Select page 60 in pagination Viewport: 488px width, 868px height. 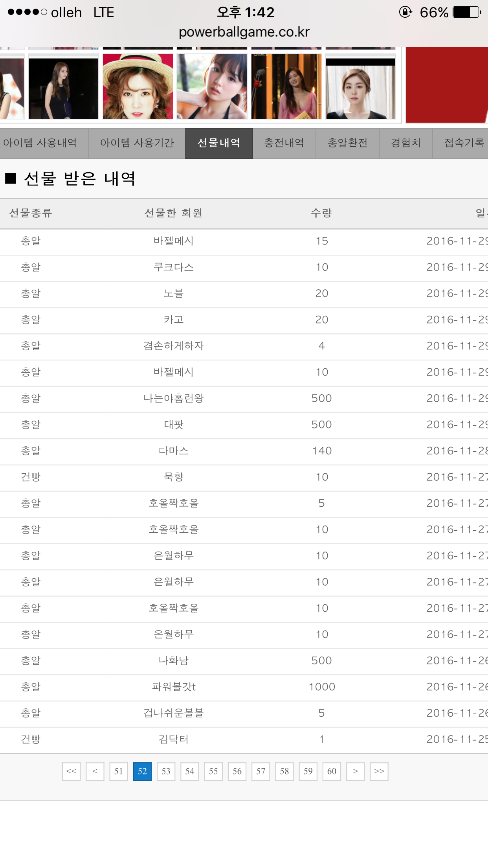(x=332, y=771)
